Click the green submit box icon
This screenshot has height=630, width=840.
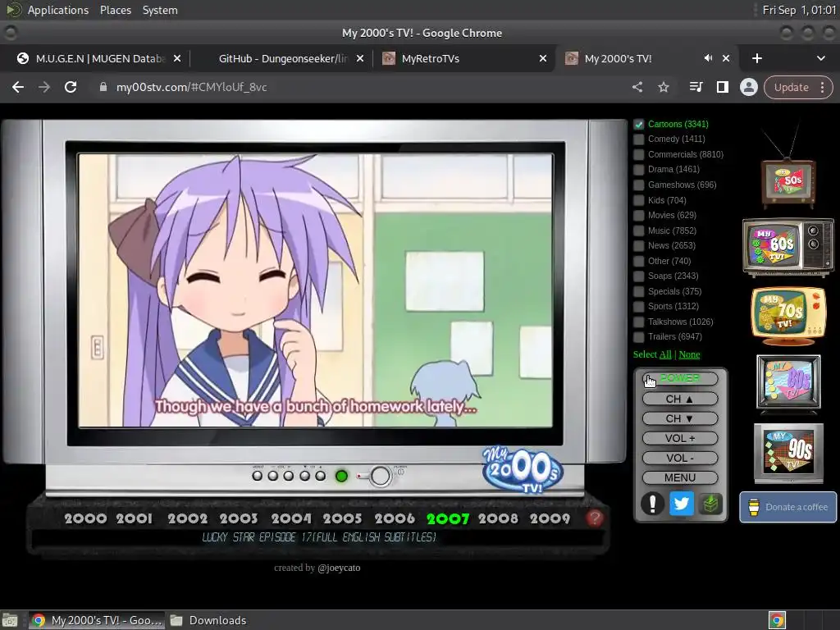(x=710, y=504)
